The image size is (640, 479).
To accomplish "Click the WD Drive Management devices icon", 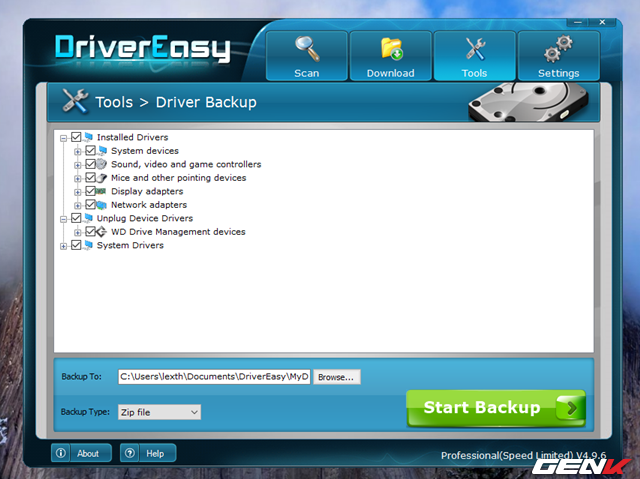I will coord(102,232).
